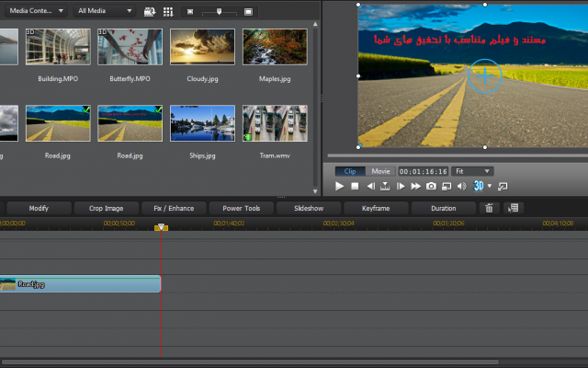Open the Media Content dropdown
Screen dimensions: 588x368
[36, 11]
